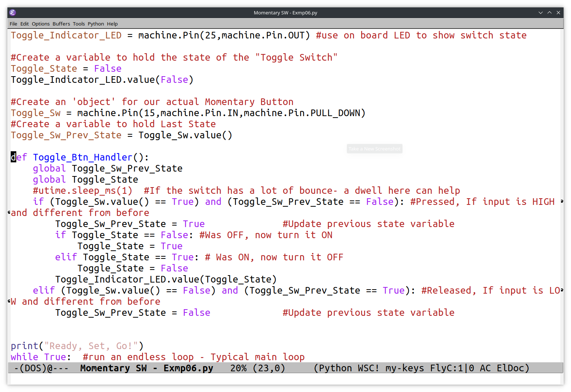
Task: Click the '#Was OFF, now turn it ON' comment
Action: coord(266,235)
